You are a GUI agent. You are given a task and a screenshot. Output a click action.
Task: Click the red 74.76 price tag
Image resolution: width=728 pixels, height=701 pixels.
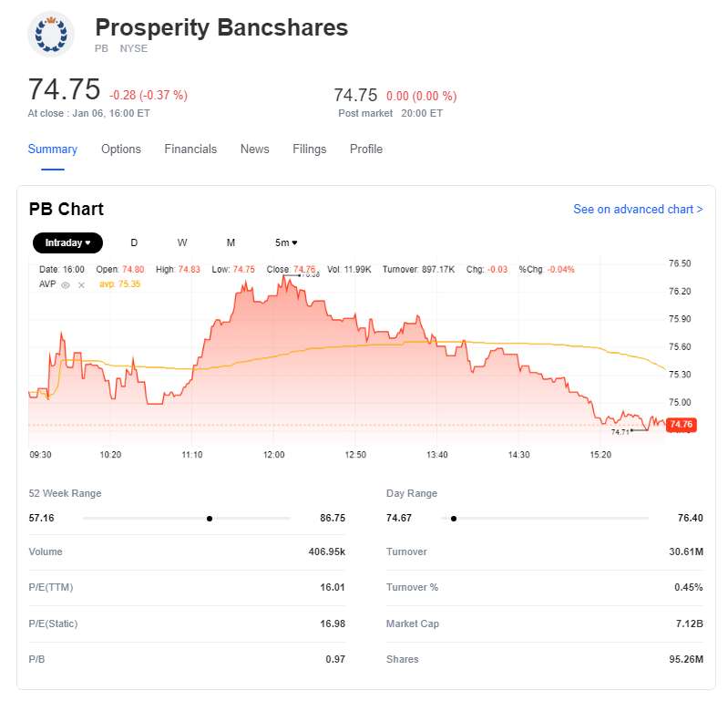681,424
